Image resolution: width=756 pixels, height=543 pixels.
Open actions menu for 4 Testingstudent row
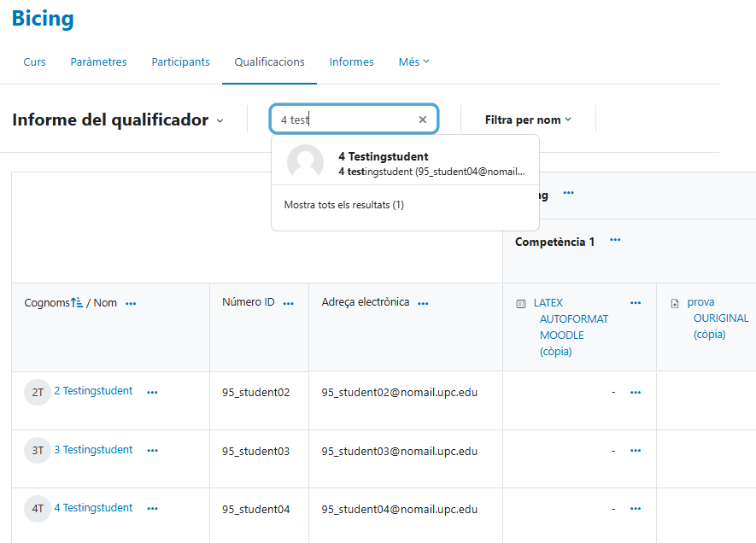click(152, 509)
